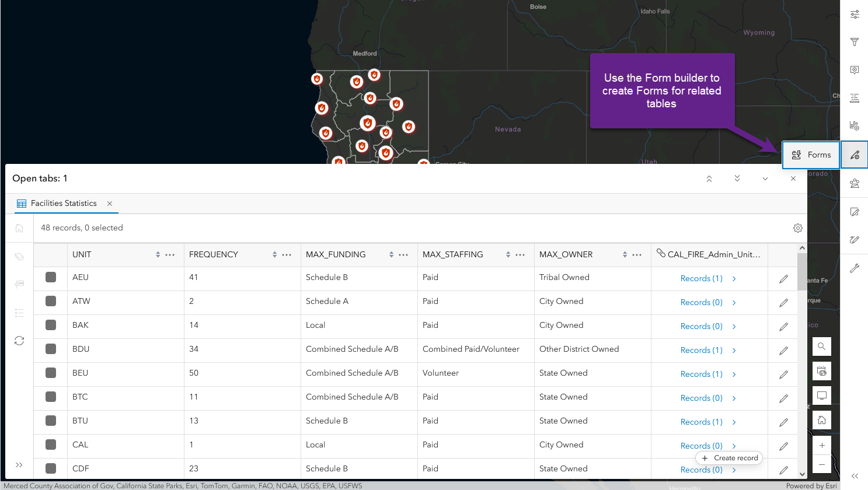
Task: Click the Create record button
Action: click(x=729, y=458)
